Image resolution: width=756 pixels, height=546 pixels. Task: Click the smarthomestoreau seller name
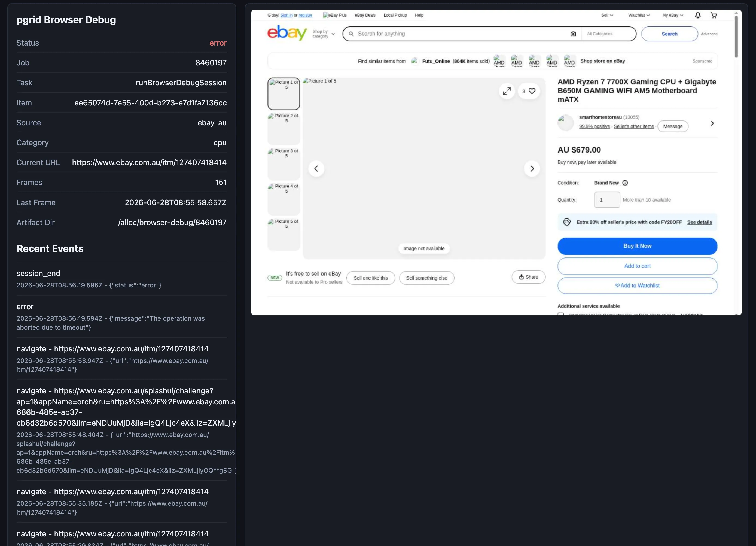pos(600,117)
